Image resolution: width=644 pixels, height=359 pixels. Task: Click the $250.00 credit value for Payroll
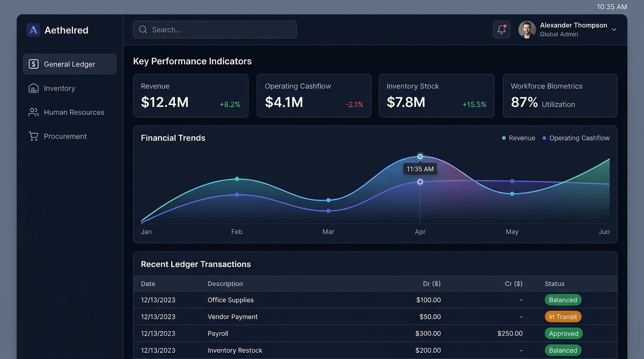(x=510, y=334)
